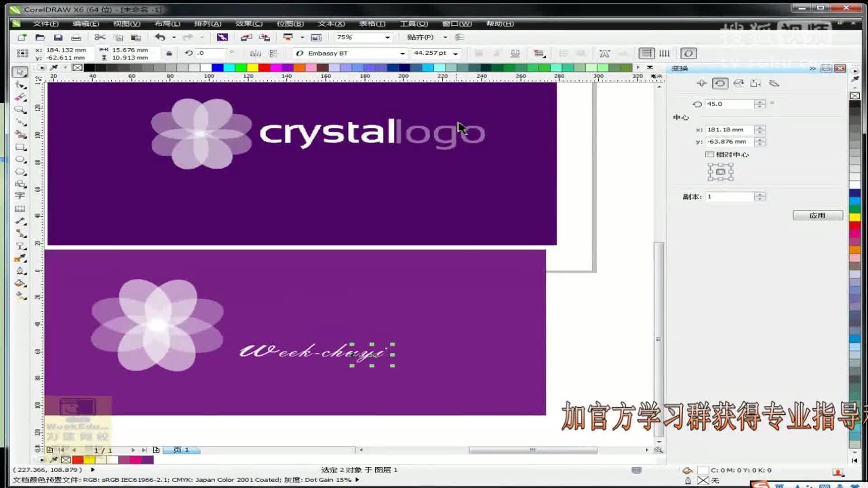Select the Zoom tool
This screenshot has height=488, width=868.
tap(20, 110)
